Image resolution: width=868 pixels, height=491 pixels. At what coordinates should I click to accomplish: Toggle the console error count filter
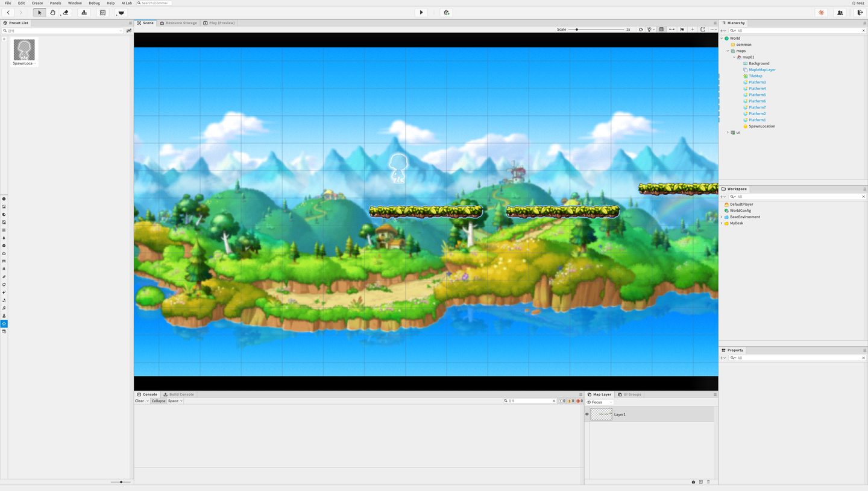pos(580,401)
